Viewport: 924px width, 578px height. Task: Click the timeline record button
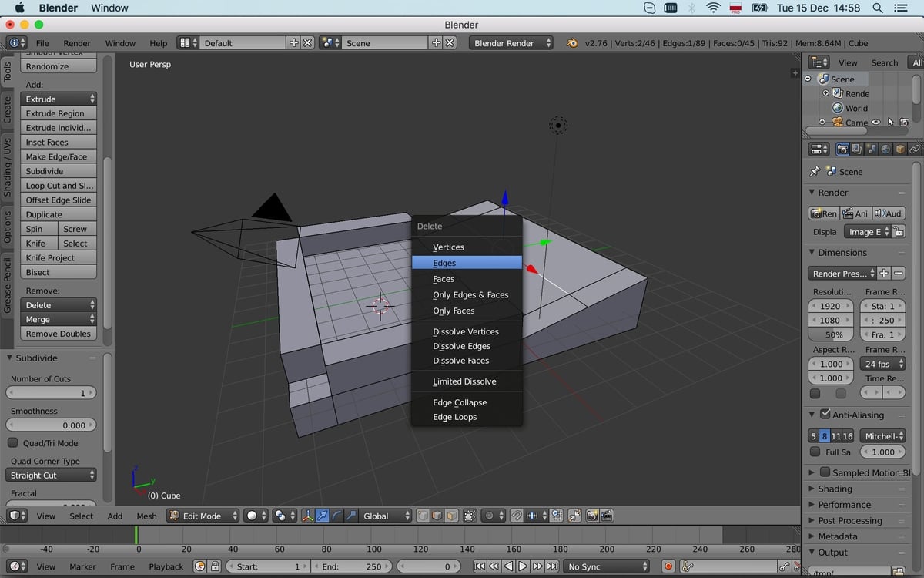point(668,566)
